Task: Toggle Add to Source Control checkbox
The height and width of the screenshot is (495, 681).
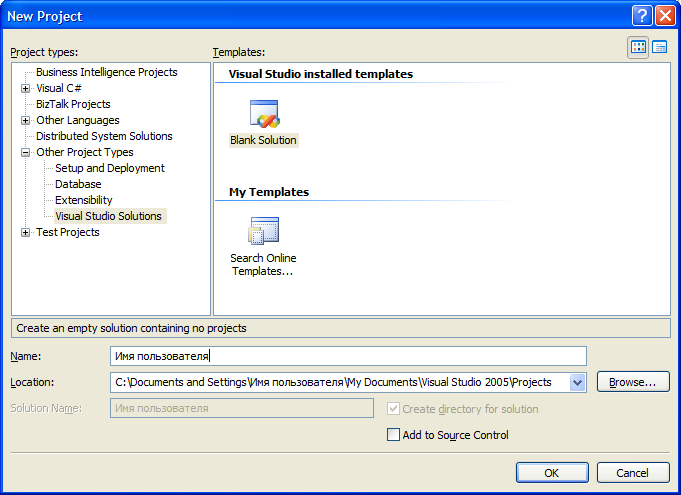Action: coord(393,435)
